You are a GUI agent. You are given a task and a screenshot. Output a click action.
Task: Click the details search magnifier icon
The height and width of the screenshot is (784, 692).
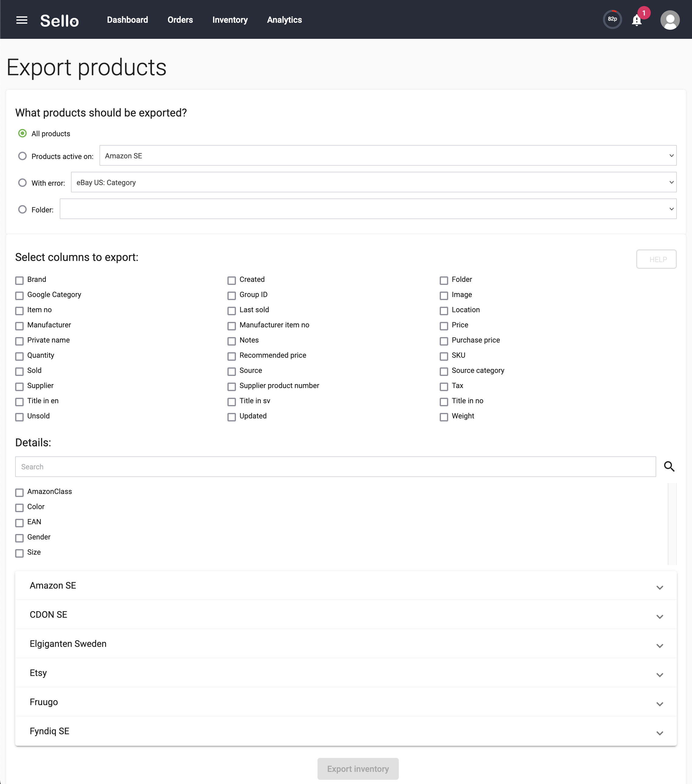coord(669,466)
